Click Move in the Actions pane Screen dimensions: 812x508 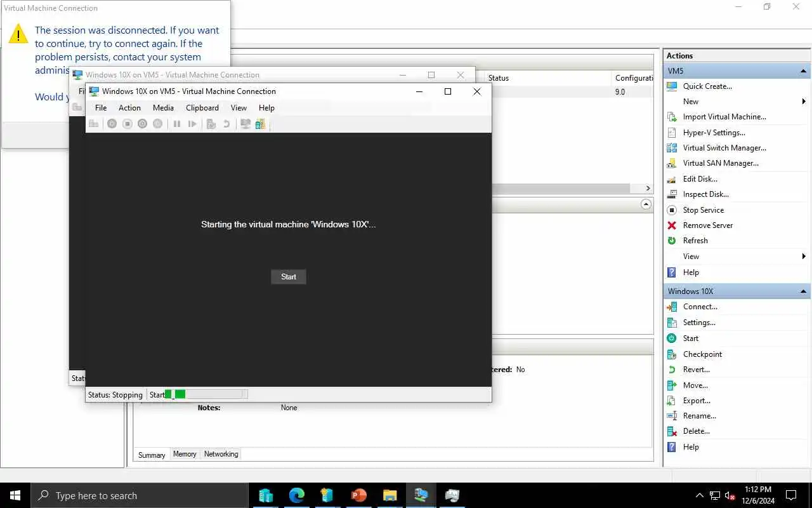(695, 385)
